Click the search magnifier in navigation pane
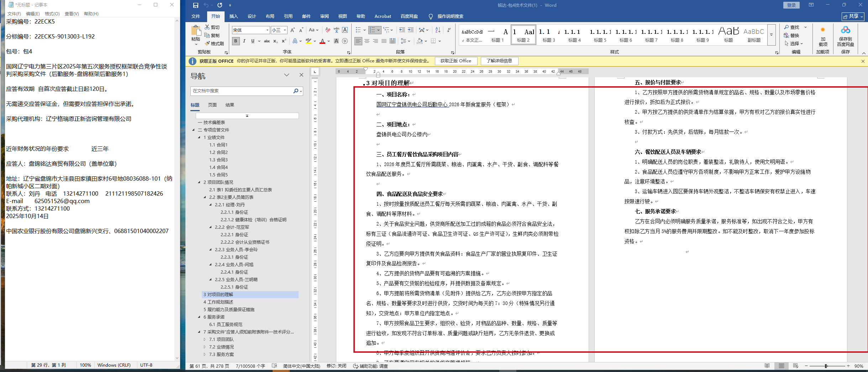868x372 pixels. pyautogui.click(x=295, y=91)
